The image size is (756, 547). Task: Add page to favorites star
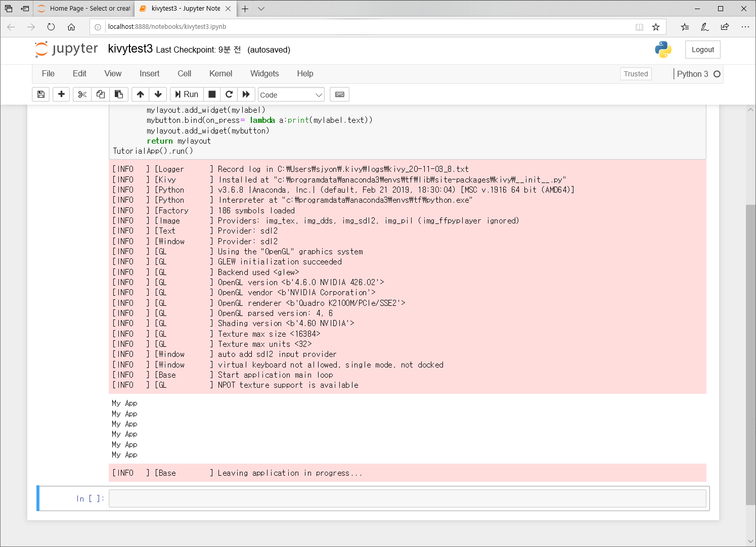click(x=656, y=27)
